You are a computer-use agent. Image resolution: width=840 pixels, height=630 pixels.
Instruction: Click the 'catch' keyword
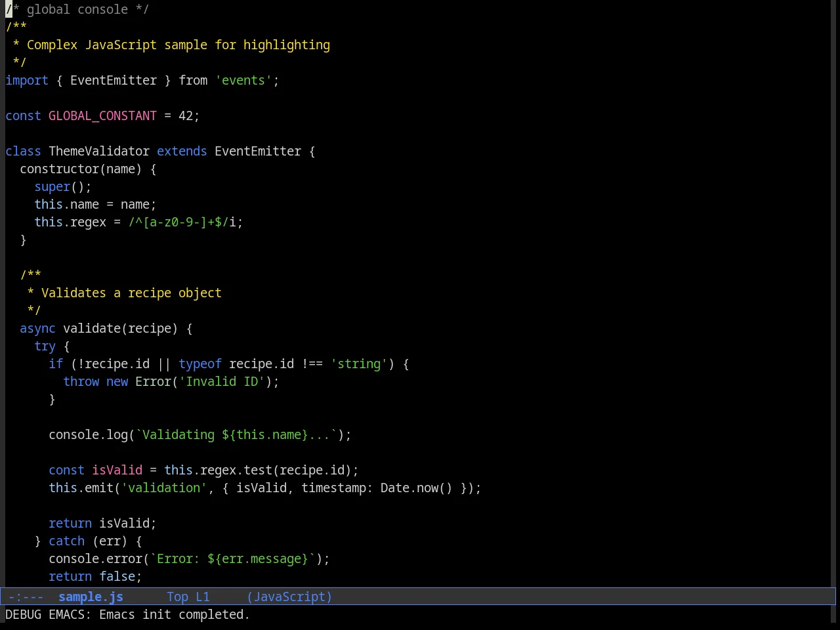[x=66, y=541]
